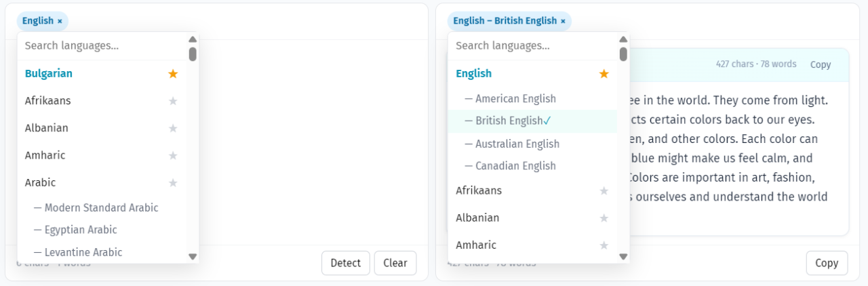Choose American English variant
The height and width of the screenshot is (286, 868).
515,99
